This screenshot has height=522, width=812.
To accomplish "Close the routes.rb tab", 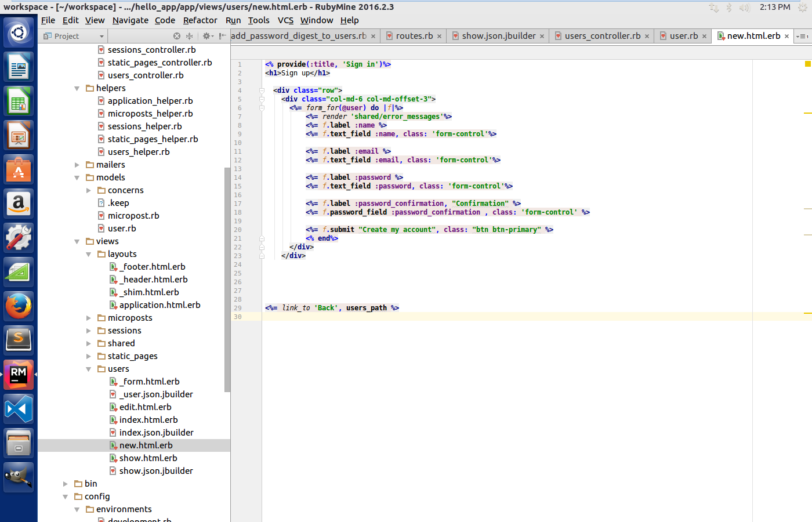I will (x=439, y=36).
